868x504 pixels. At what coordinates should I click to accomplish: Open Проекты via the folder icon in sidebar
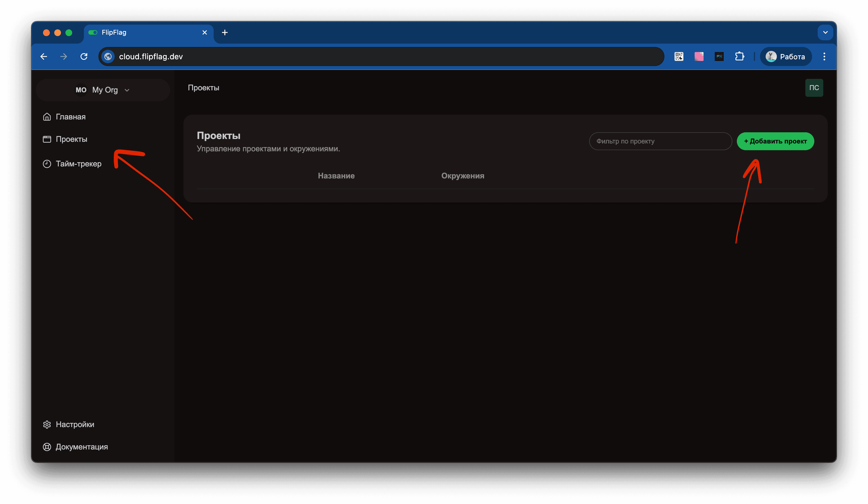tap(47, 139)
